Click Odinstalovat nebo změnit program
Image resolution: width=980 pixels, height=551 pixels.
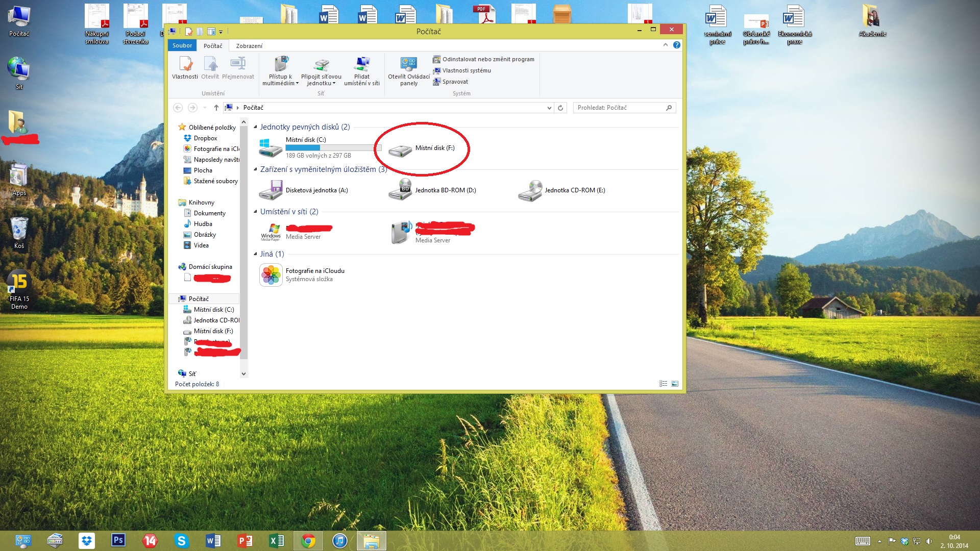[487, 59]
